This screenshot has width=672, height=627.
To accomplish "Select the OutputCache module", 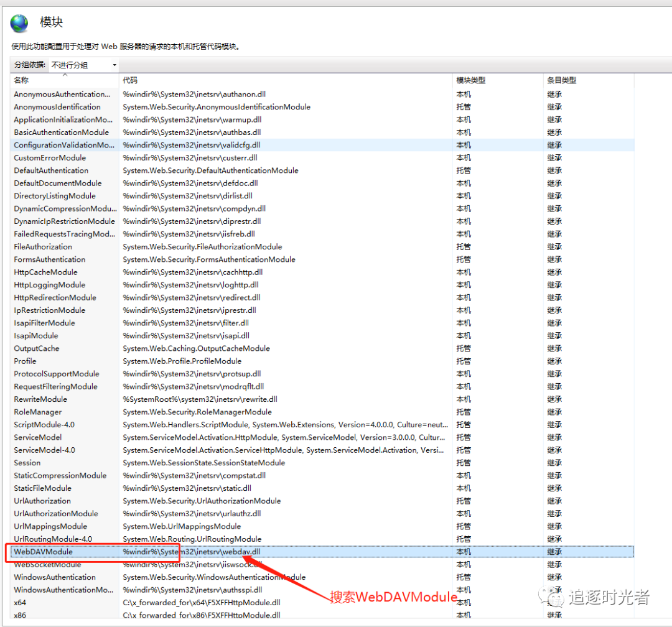I will point(37,348).
